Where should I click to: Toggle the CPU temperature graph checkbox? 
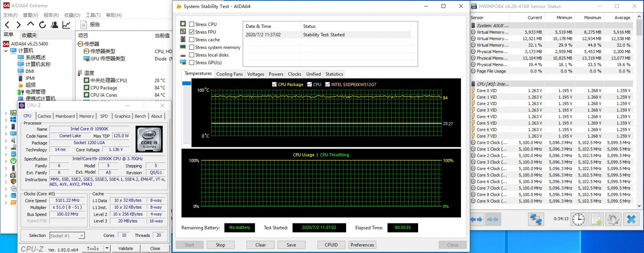point(310,85)
